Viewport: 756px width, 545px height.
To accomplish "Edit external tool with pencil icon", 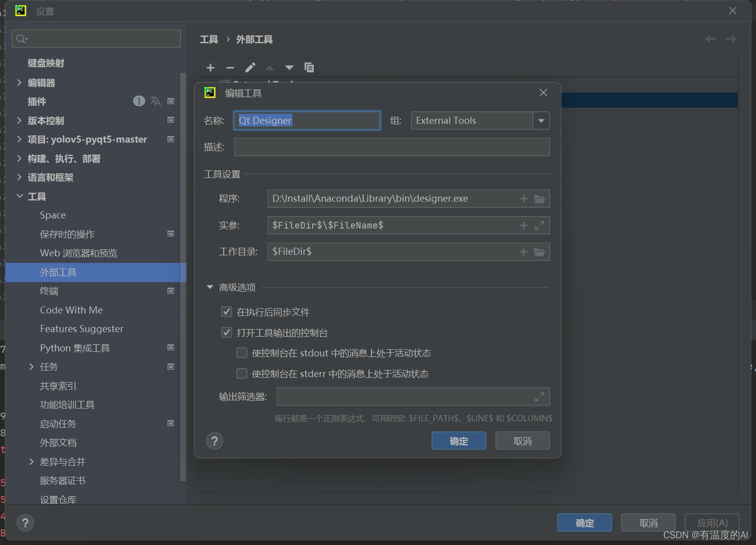I will [x=250, y=68].
